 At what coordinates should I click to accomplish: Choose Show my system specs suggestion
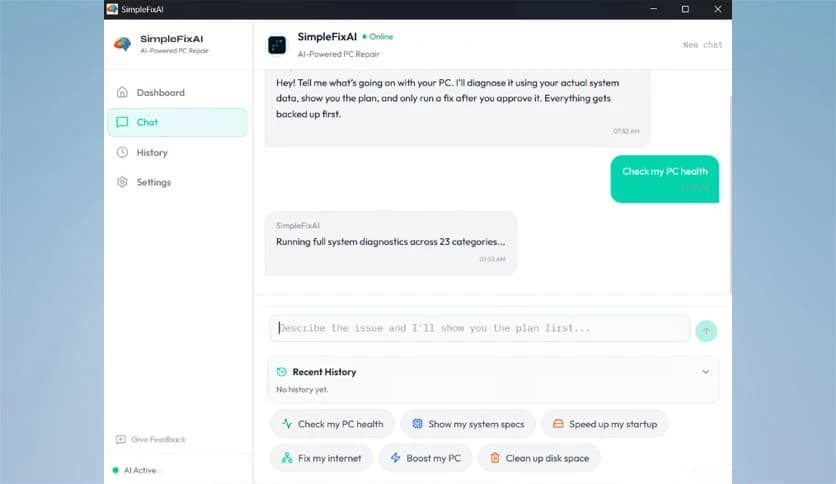(468, 424)
